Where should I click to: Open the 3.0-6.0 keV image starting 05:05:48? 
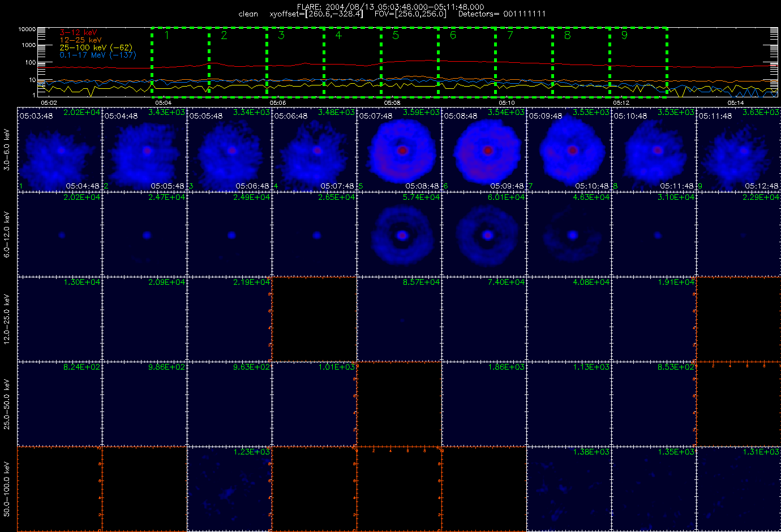[229, 149]
